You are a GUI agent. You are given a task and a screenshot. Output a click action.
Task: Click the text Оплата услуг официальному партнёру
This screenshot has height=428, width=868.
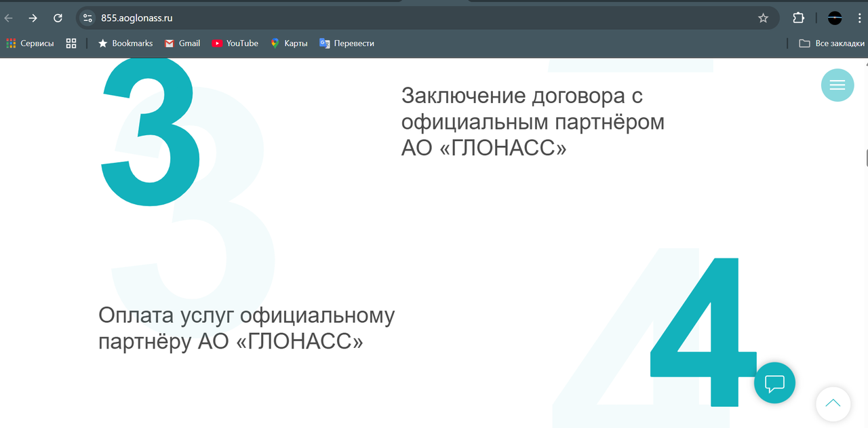(x=247, y=328)
